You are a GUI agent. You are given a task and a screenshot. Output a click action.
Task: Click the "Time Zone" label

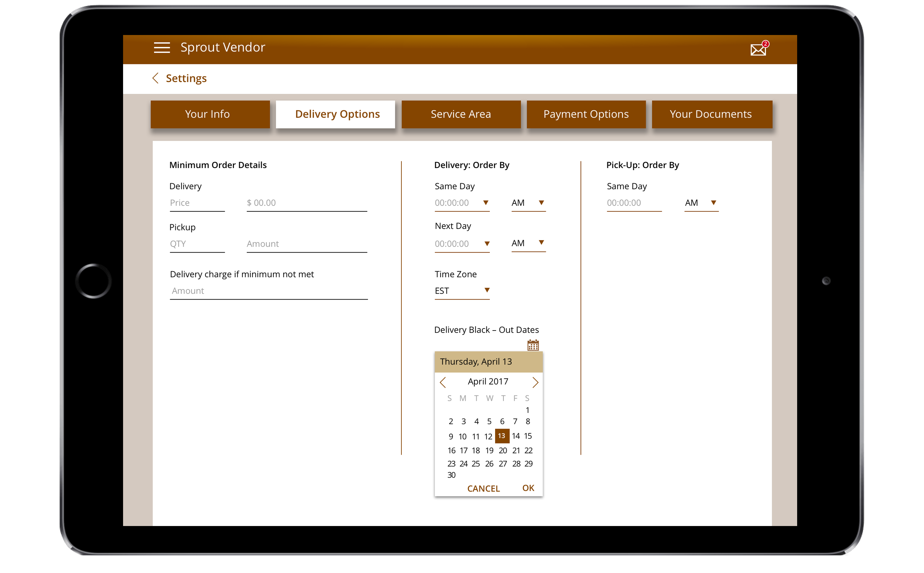[x=455, y=274]
